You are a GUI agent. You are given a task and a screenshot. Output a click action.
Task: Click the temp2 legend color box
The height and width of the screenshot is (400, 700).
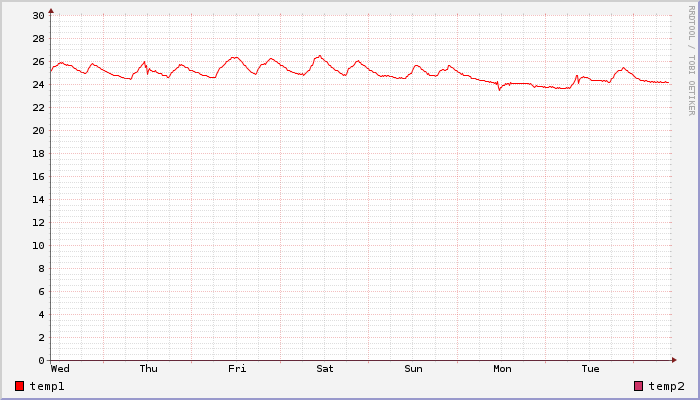639,386
